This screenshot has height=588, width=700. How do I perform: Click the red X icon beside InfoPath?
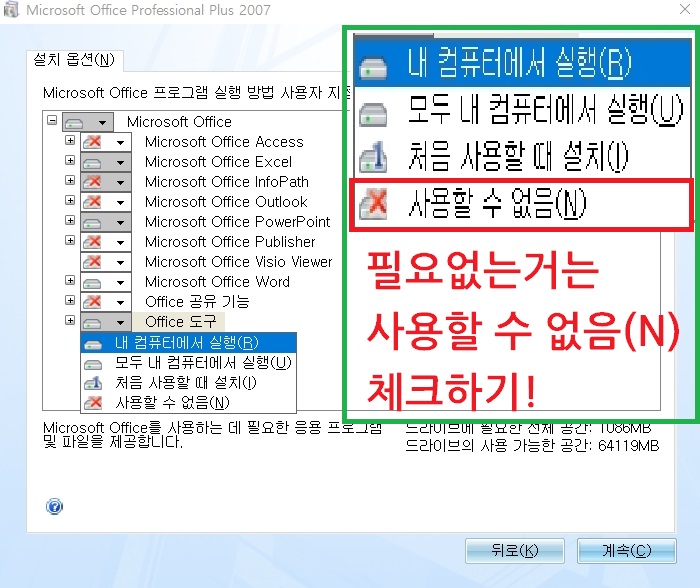point(93,182)
